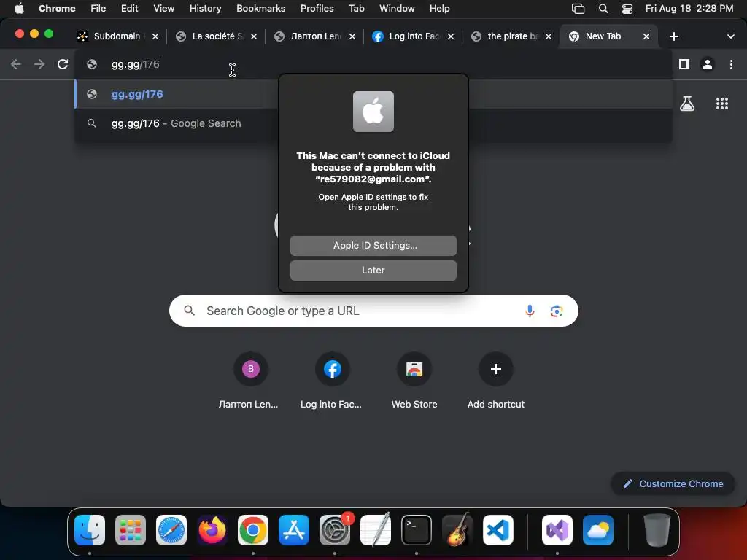This screenshot has width=747, height=560.
Task: Open Finder from the Dock
Action: pyautogui.click(x=90, y=530)
